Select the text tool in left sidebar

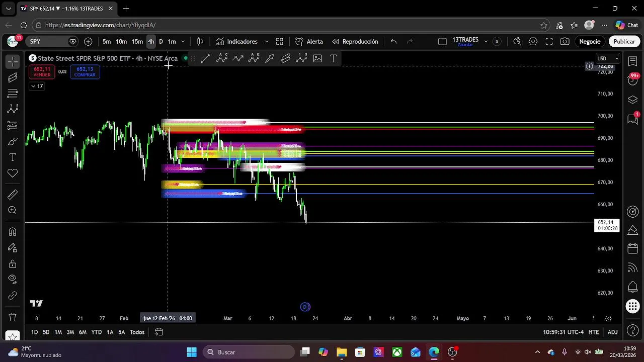(13, 157)
